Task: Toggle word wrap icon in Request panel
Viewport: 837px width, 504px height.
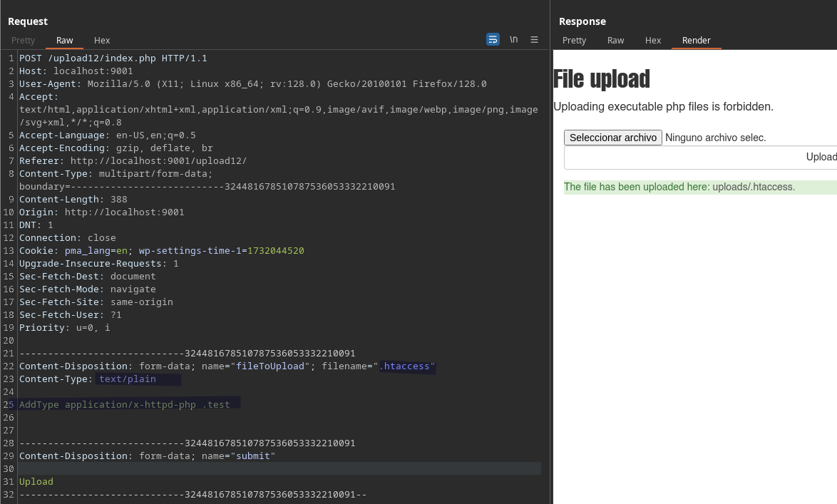Action: (x=493, y=39)
